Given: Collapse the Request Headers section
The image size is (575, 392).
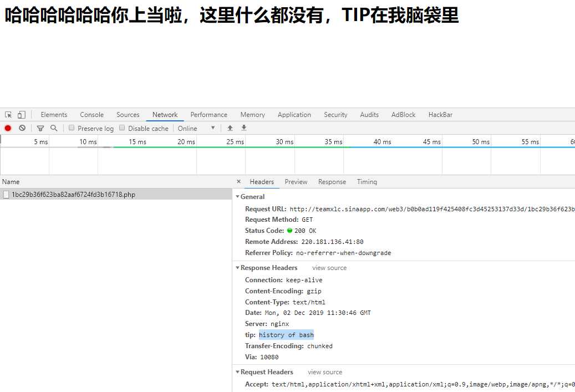Looking at the screenshot, I should click(238, 372).
